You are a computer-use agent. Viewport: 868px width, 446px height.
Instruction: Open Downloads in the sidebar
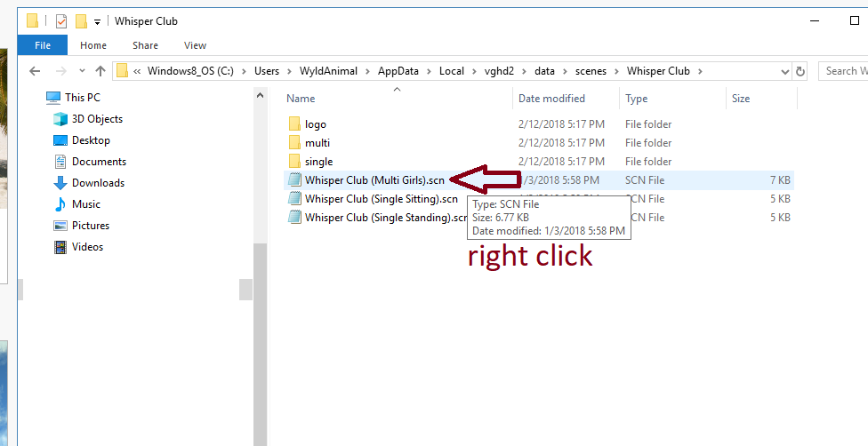click(x=98, y=183)
